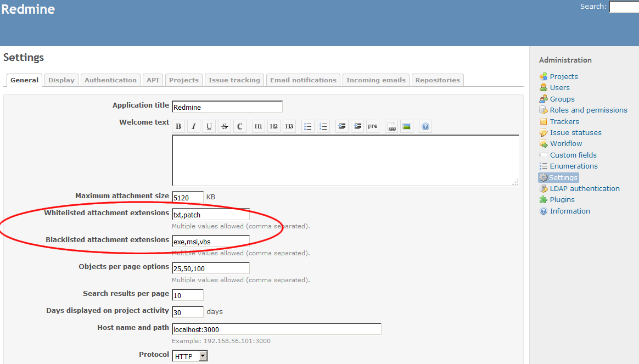Image resolution: width=639 pixels, height=364 pixels.
Task: Switch to the Display tab
Action: tap(61, 80)
